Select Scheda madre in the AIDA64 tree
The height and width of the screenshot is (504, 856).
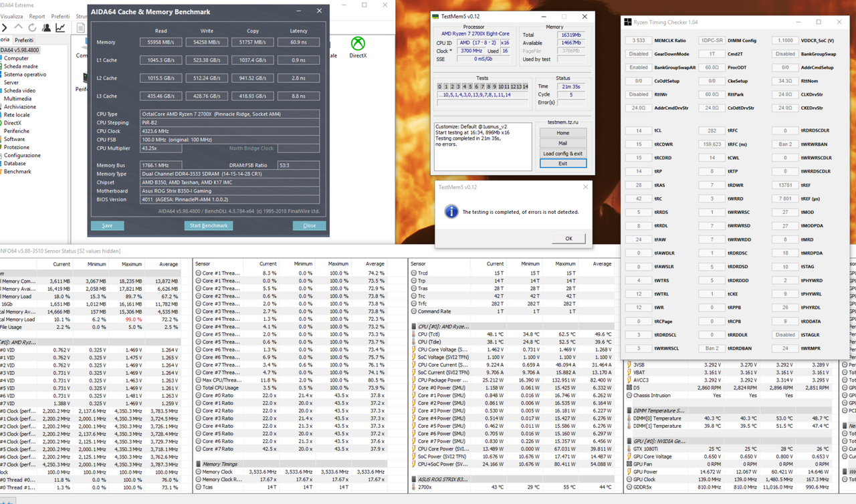click(x=21, y=66)
